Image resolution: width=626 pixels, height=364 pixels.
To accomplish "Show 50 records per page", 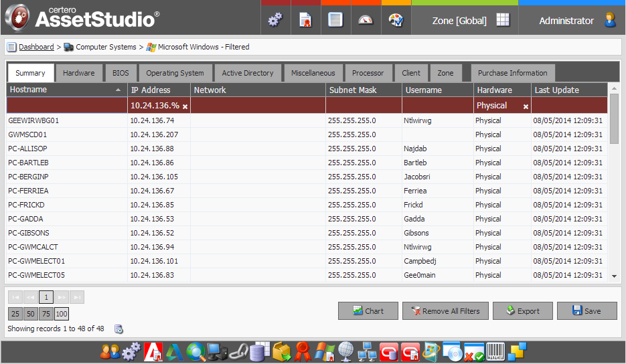I will coord(31,314).
